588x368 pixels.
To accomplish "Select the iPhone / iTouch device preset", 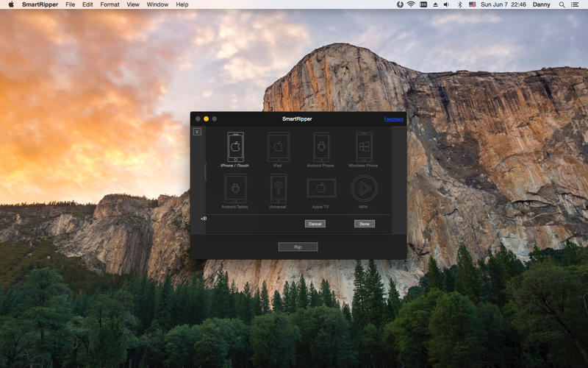I will (235, 146).
